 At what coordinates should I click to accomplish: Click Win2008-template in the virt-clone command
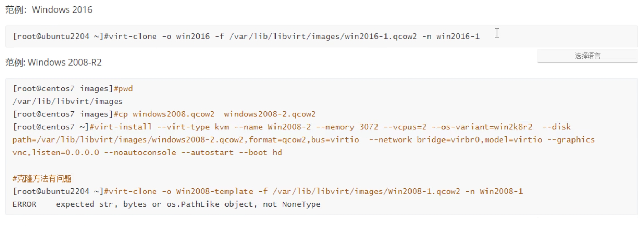(x=214, y=192)
